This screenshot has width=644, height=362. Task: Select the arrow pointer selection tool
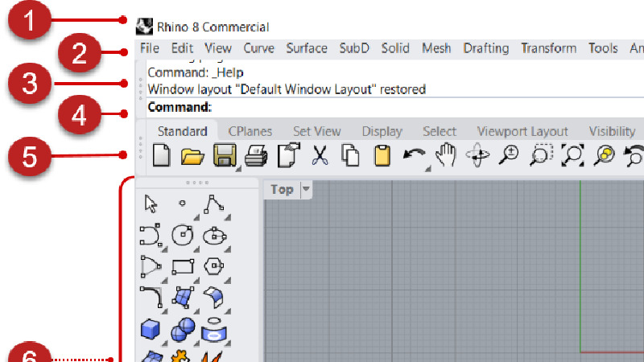click(x=151, y=204)
